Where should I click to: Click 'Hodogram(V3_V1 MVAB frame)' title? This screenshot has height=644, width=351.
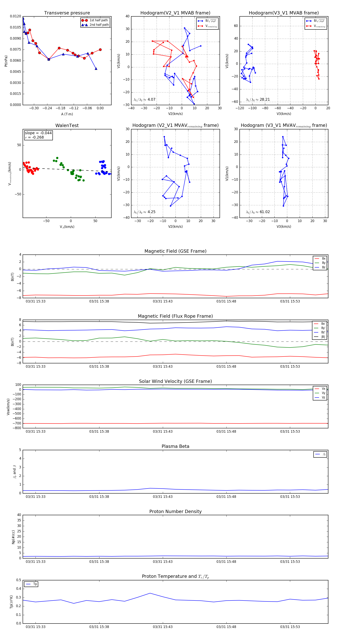click(284, 13)
